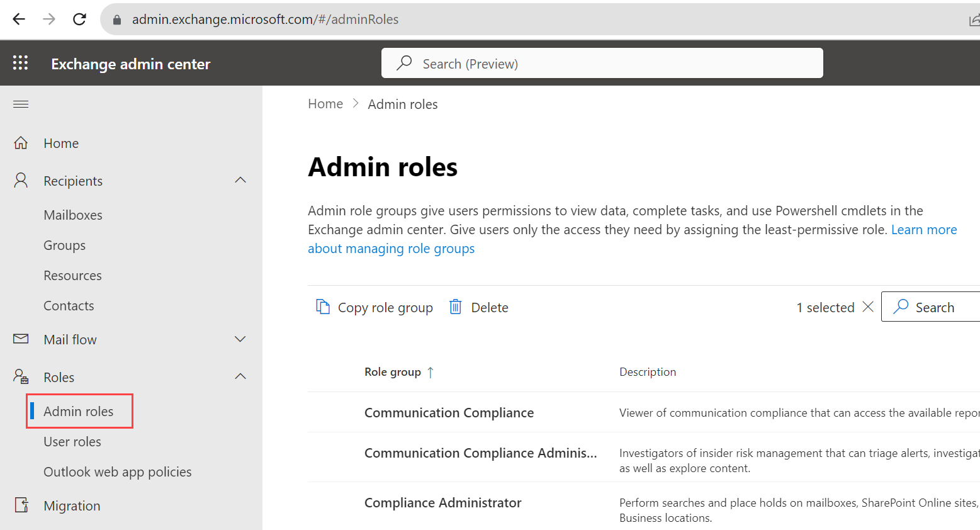Click the Delete trash can icon

coord(455,307)
